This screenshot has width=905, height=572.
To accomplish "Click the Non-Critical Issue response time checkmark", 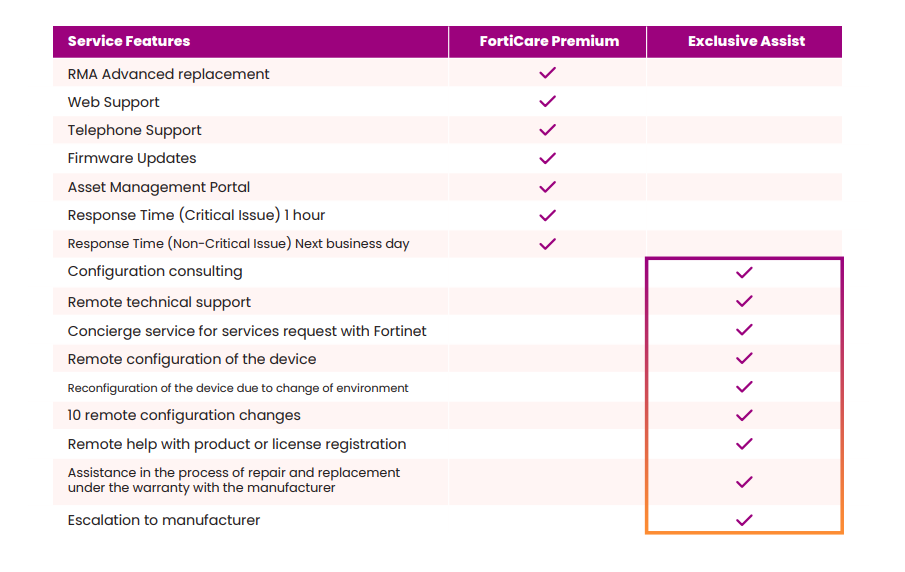I will coord(547,243).
